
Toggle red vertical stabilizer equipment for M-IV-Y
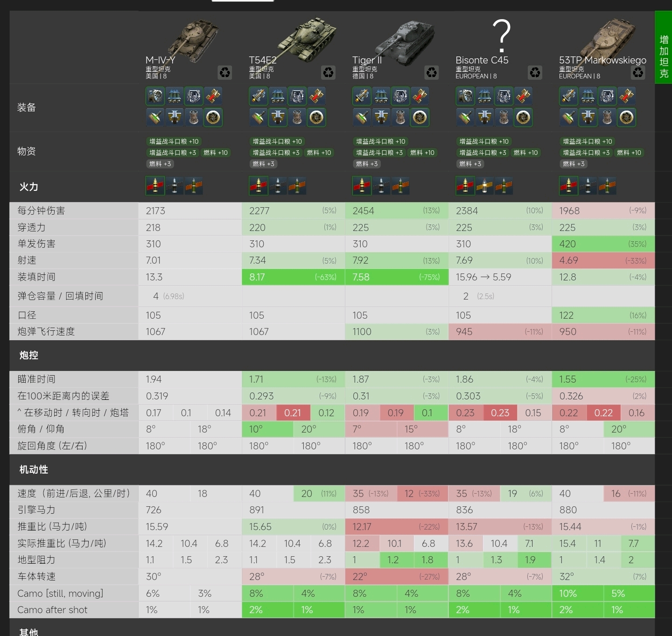[x=213, y=96]
